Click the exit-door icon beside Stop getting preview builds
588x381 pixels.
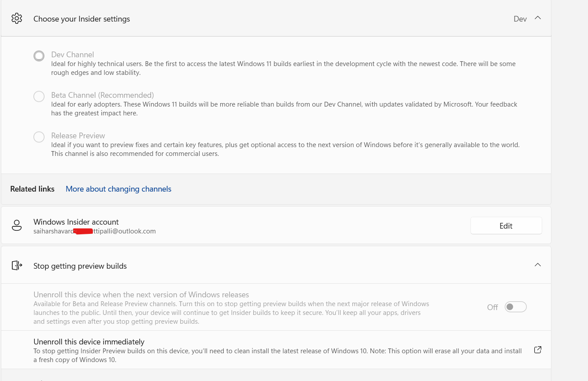tap(17, 265)
